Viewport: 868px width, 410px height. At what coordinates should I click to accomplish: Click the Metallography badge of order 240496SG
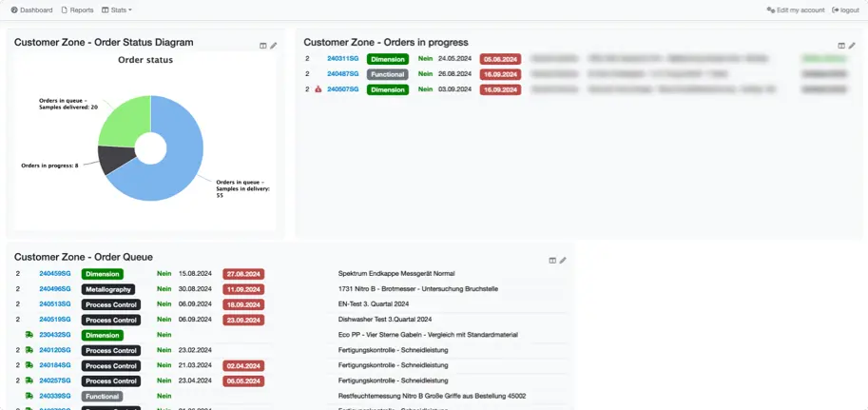(x=108, y=289)
